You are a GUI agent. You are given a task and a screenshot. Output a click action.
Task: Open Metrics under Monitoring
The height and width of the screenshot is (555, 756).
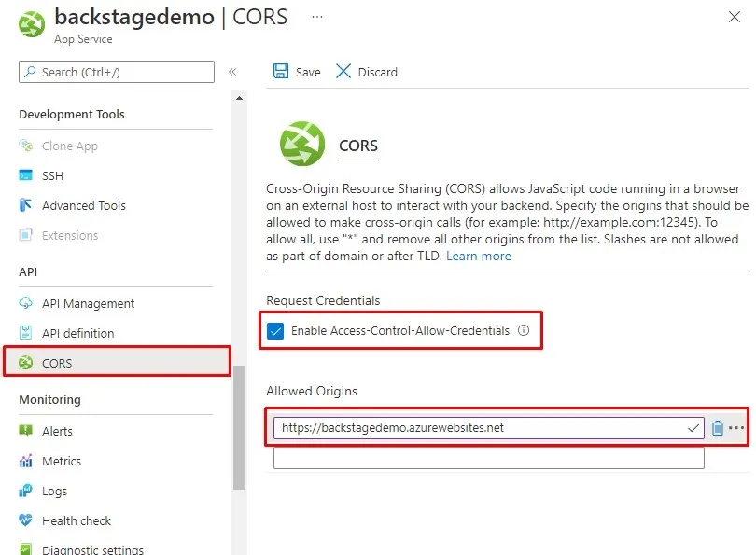(x=62, y=461)
